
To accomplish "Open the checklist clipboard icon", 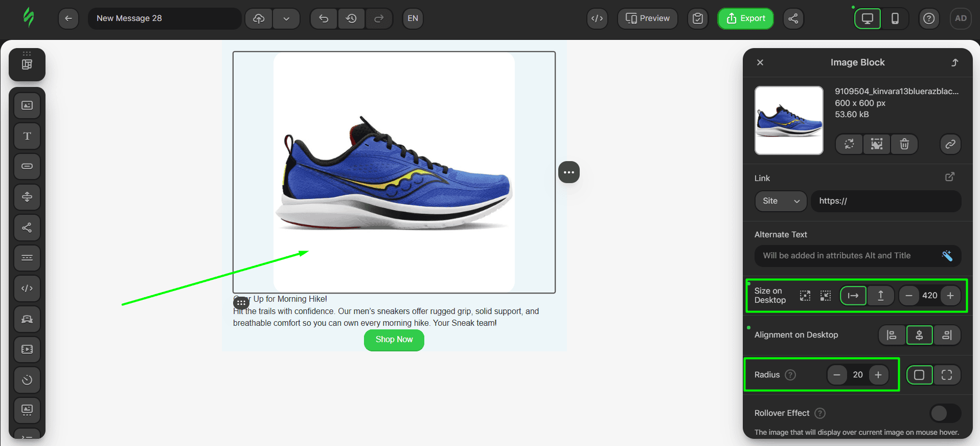I will click(x=698, y=18).
